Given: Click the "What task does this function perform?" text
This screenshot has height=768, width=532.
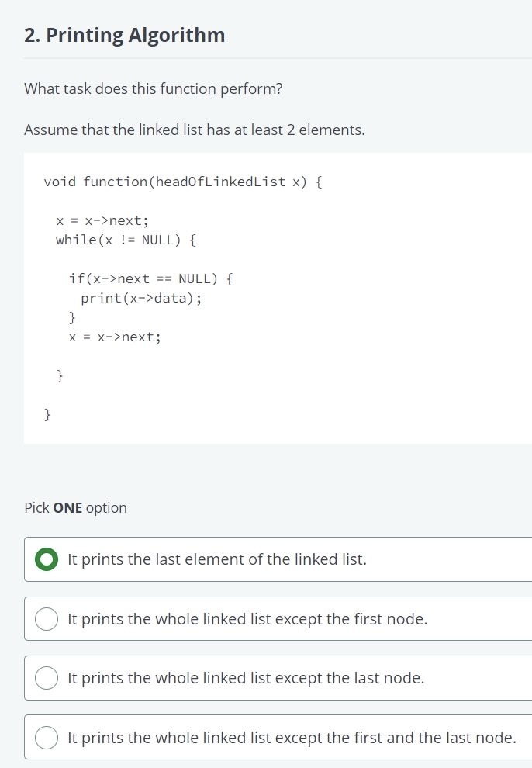Looking at the screenshot, I should (x=154, y=88).
